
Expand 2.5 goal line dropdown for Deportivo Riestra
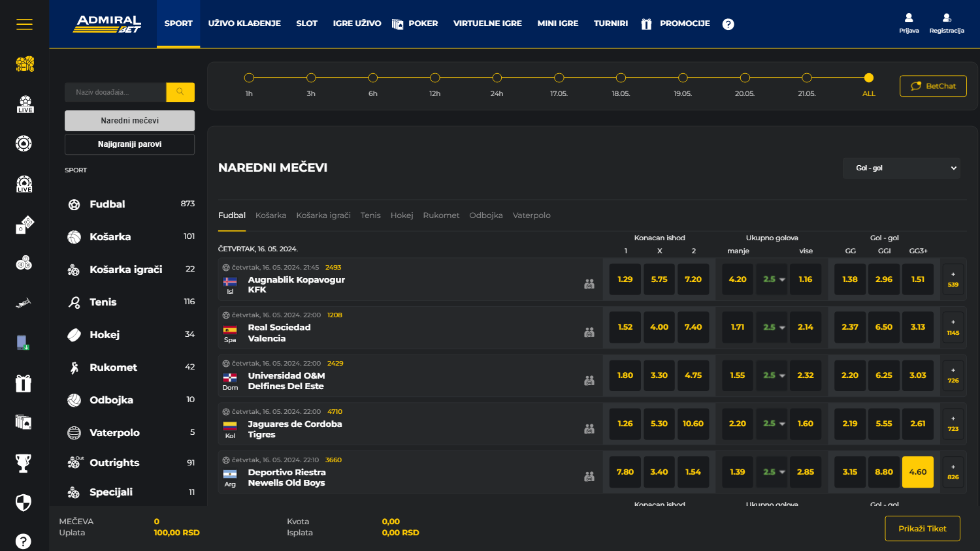pyautogui.click(x=772, y=472)
